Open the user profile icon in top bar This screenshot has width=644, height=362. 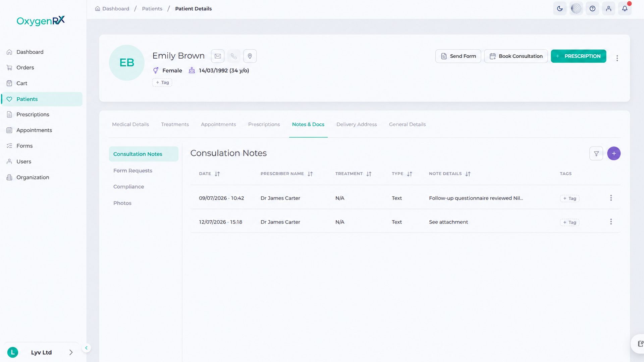point(608,9)
